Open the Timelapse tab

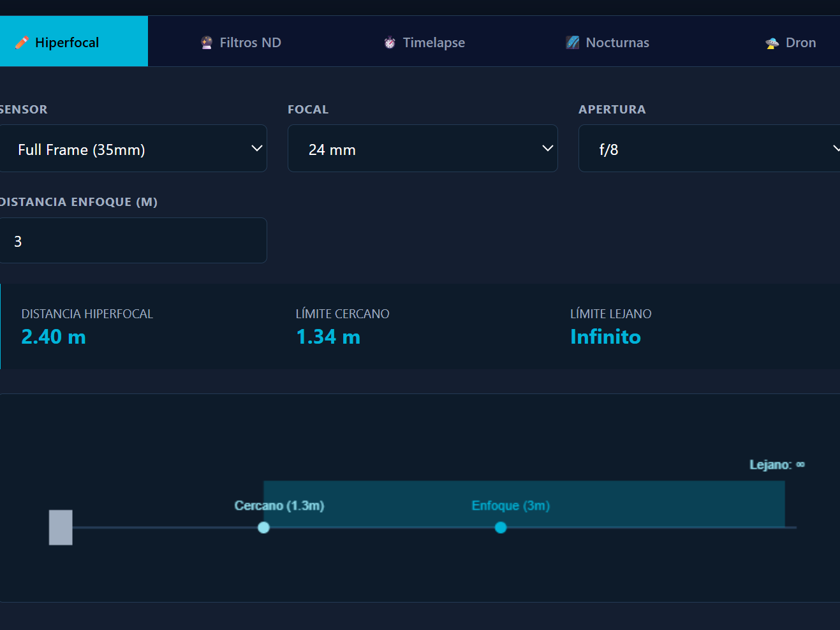tap(424, 43)
